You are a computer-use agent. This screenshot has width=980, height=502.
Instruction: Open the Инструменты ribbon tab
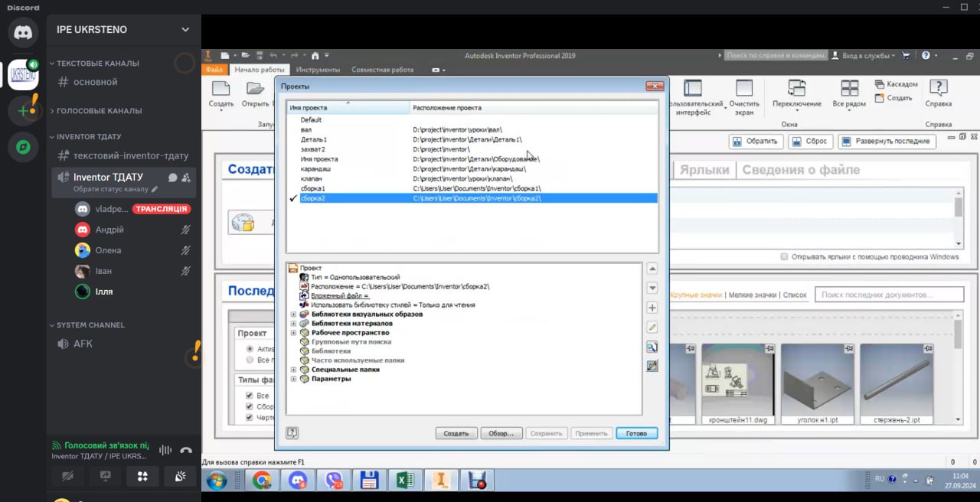point(318,70)
